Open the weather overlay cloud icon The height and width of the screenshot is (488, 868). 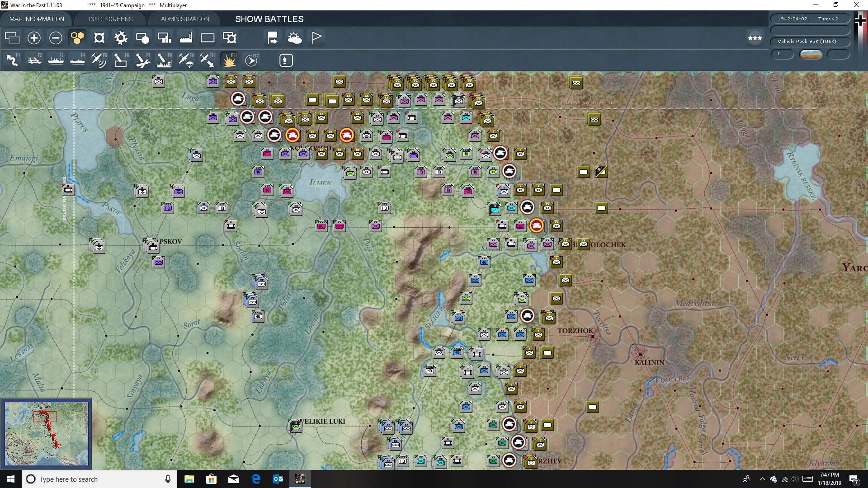click(x=295, y=38)
